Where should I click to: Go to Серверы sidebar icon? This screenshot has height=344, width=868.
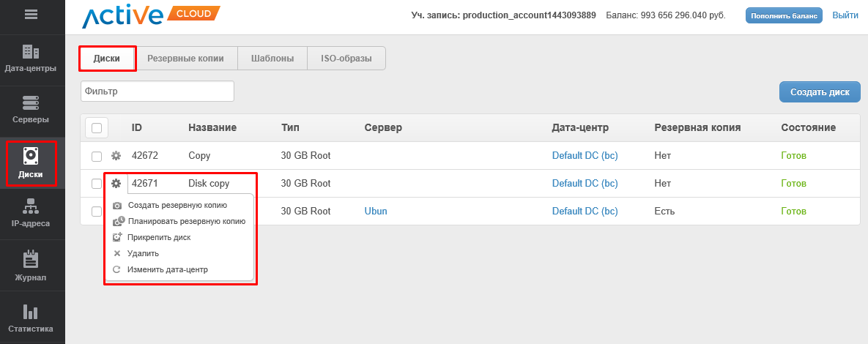click(x=31, y=108)
